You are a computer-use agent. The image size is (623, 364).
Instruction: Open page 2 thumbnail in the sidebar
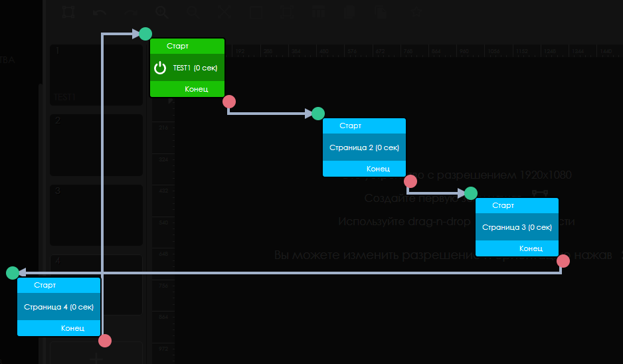[96, 145]
